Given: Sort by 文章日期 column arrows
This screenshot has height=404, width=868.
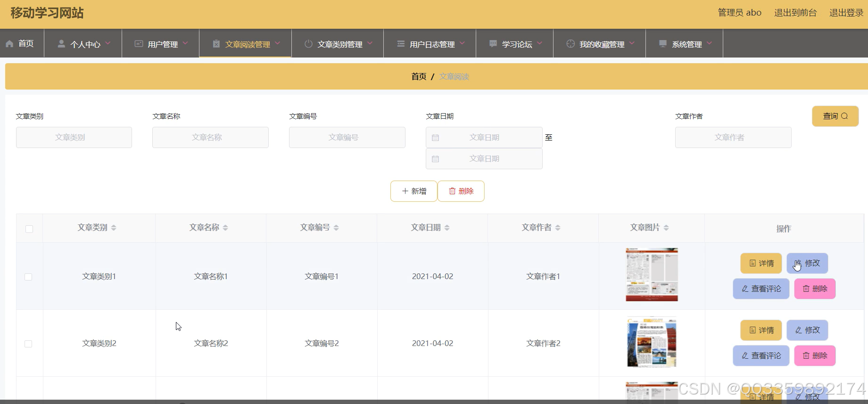Looking at the screenshot, I should pyautogui.click(x=447, y=228).
